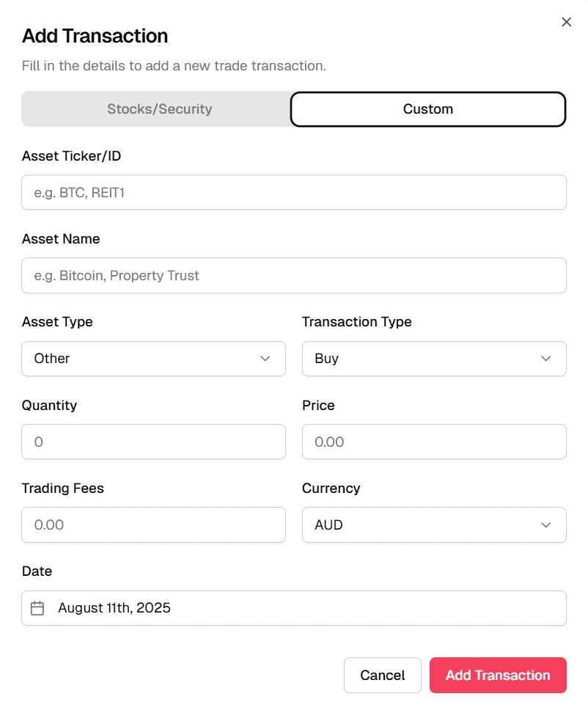
Task: Click the calendar icon in the Date field
Action: 37,608
